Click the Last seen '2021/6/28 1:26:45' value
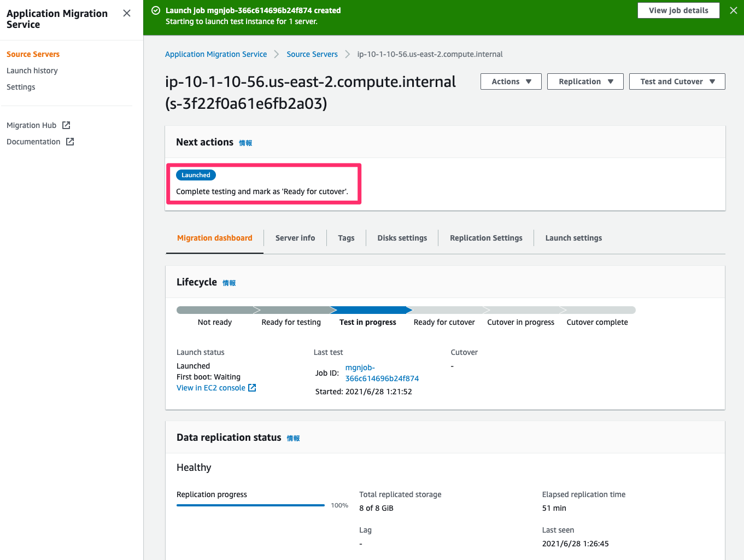This screenshot has height=560, width=744. (575, 544)
